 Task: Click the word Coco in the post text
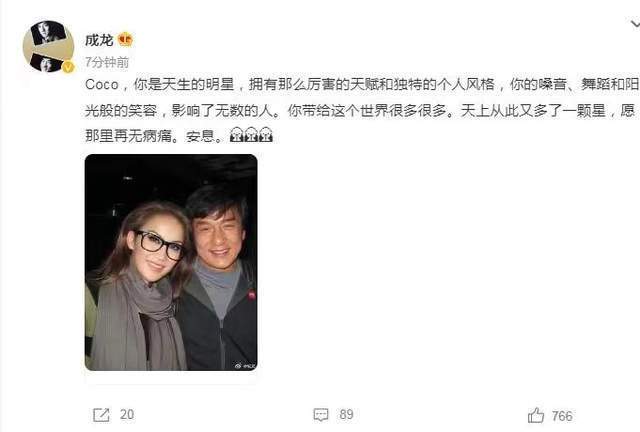click(102, 85)
